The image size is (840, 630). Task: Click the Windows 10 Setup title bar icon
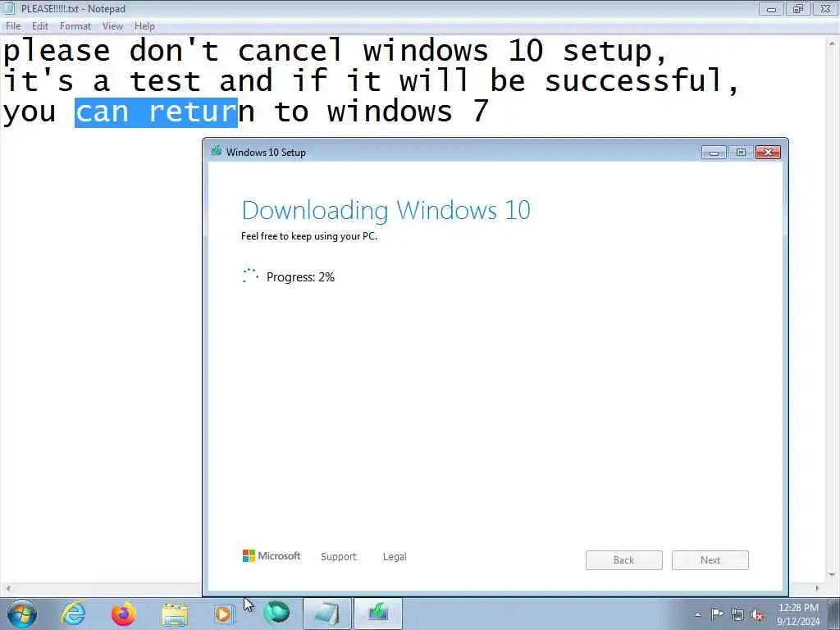217,151
